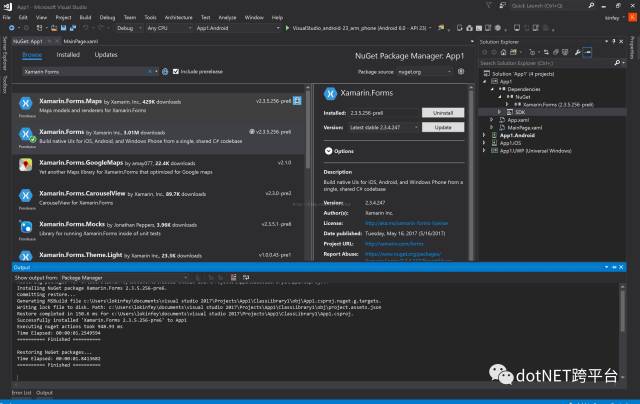This screenshot has height=404, width=640.
Task: Collapse the App1 project node
Action: click(485, 81)
